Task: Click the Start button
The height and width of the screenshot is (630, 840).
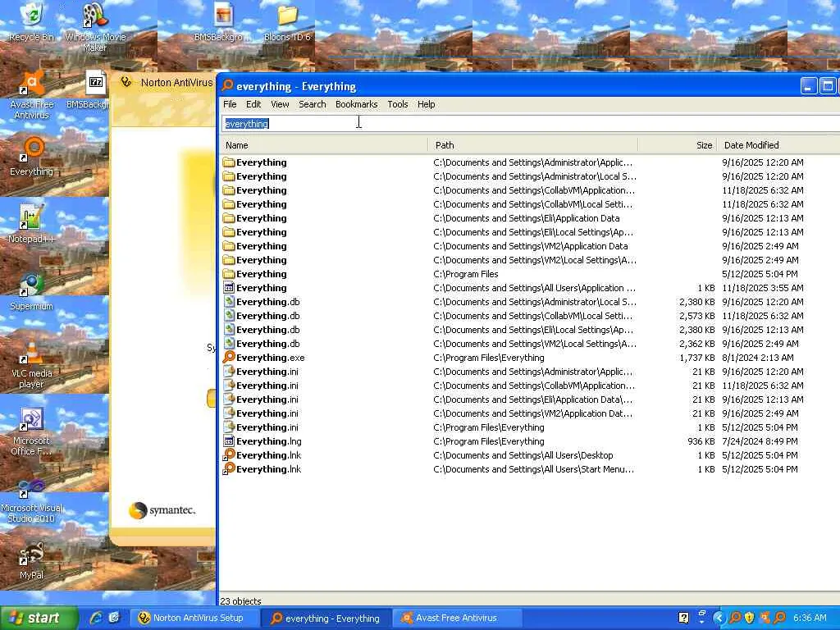Action: 39,618
